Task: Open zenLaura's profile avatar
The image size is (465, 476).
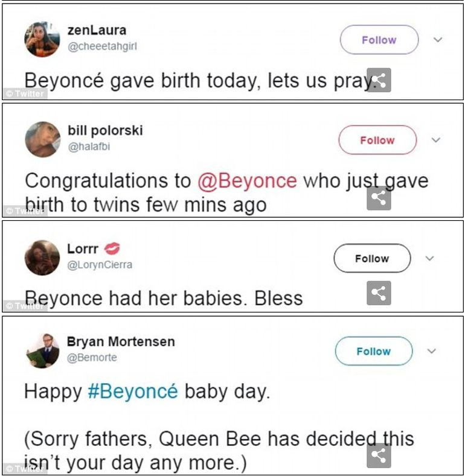Action: coord(42,39)
